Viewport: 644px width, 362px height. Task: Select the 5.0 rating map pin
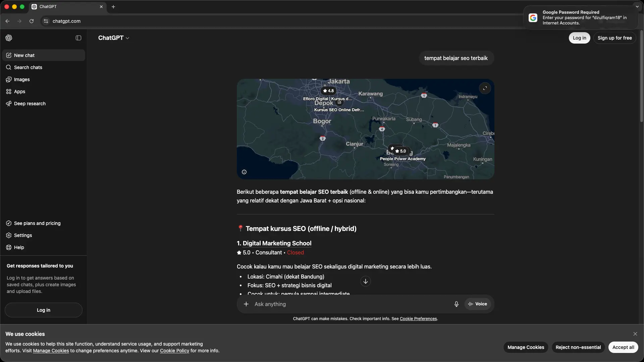400,151
